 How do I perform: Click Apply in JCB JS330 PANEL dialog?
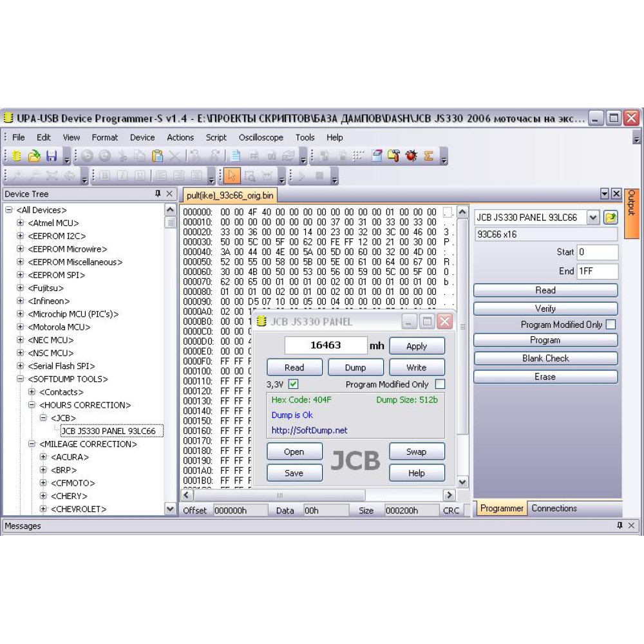[417, 346]
